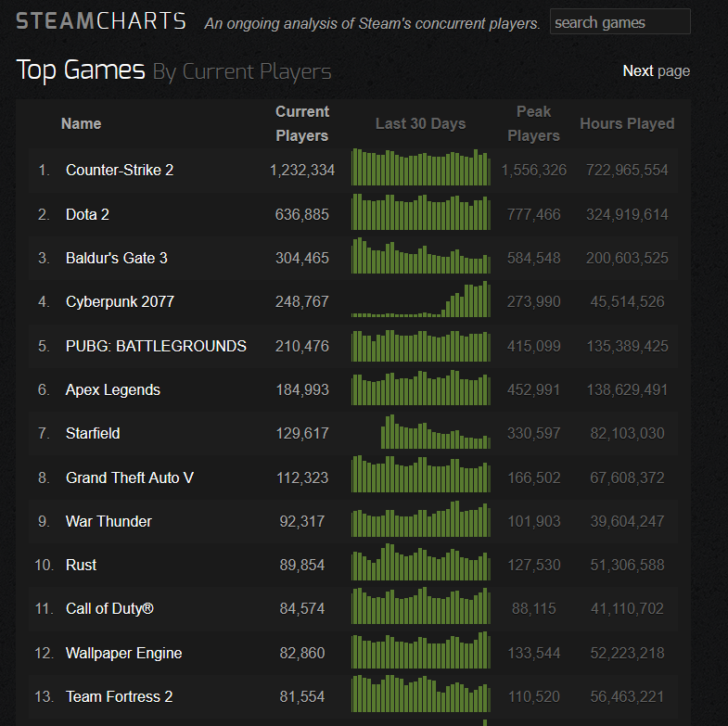Open the PUBG: BATTLEGROUNDS game link
728x726 pixels.
point(156,346)
